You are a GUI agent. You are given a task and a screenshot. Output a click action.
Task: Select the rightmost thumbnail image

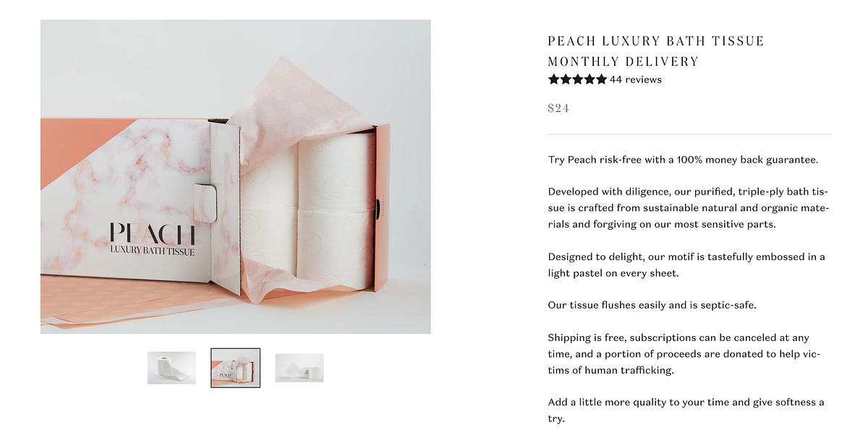[x=299, y=368]
